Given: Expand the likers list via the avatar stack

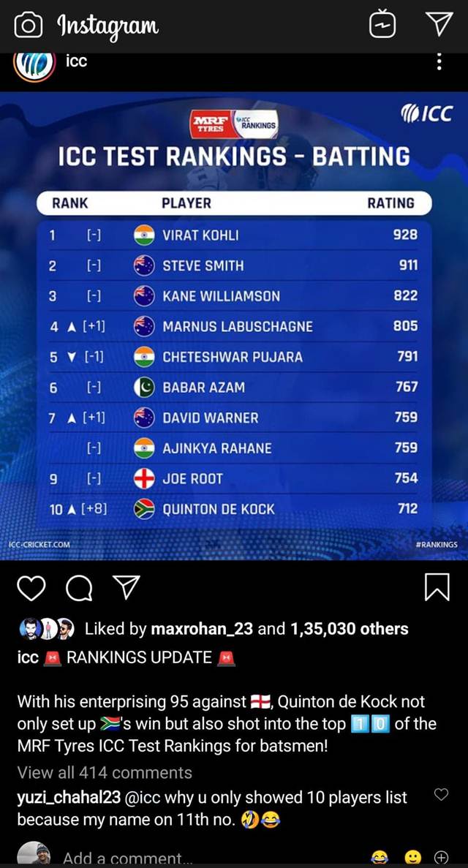Looking at the screenshot, I should (45, 628).
